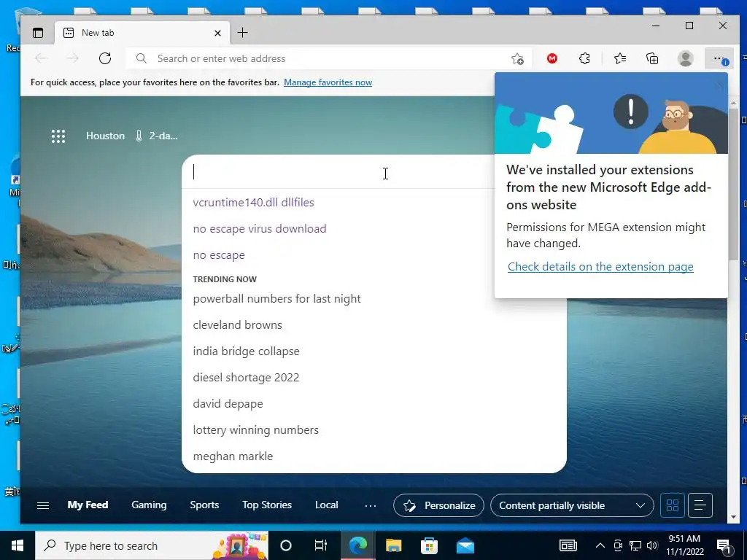Open Microsoft Store from taskbar
This screenshot has height=560, width=747.
click(x=429, y=545)
